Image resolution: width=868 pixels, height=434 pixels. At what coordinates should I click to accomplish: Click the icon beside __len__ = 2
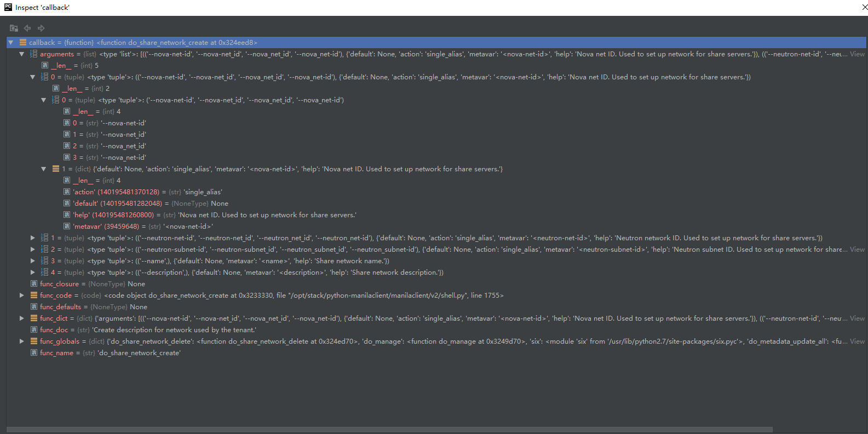click(56, 88)
